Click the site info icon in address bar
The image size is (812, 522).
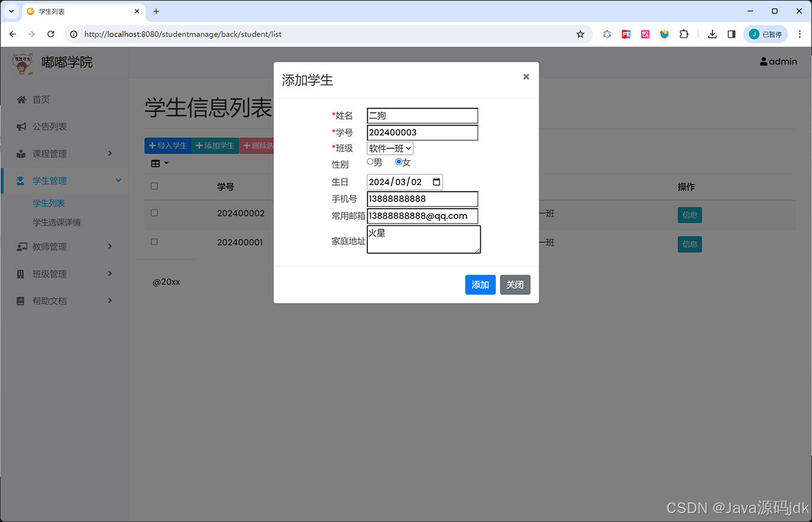(73, 34)
